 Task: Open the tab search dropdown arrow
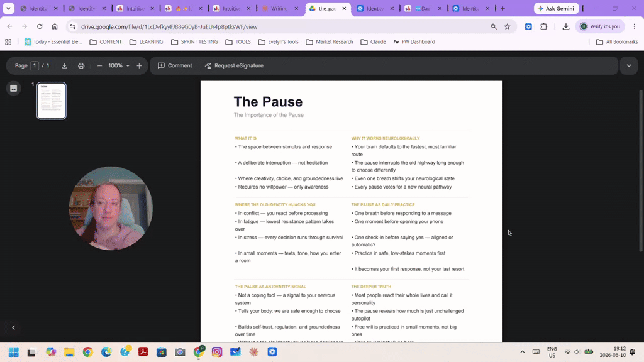tap(8, 8)
